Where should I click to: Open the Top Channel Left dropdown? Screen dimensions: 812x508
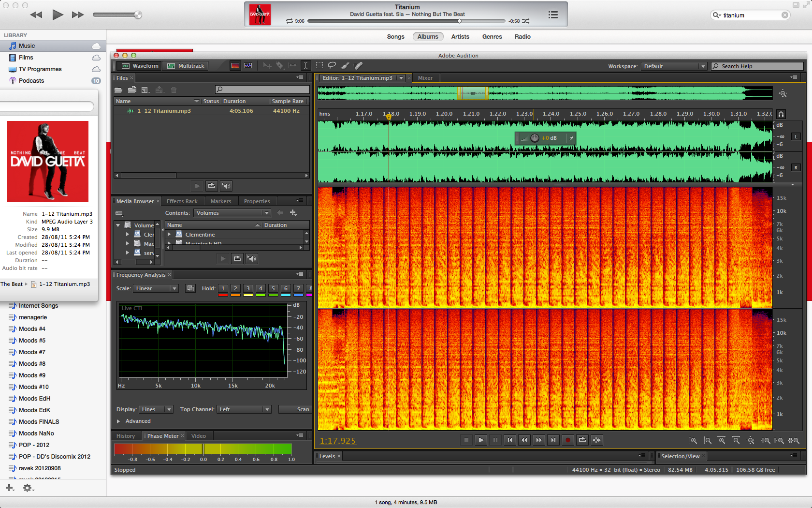pyautogui.click(x=244, y=409)
